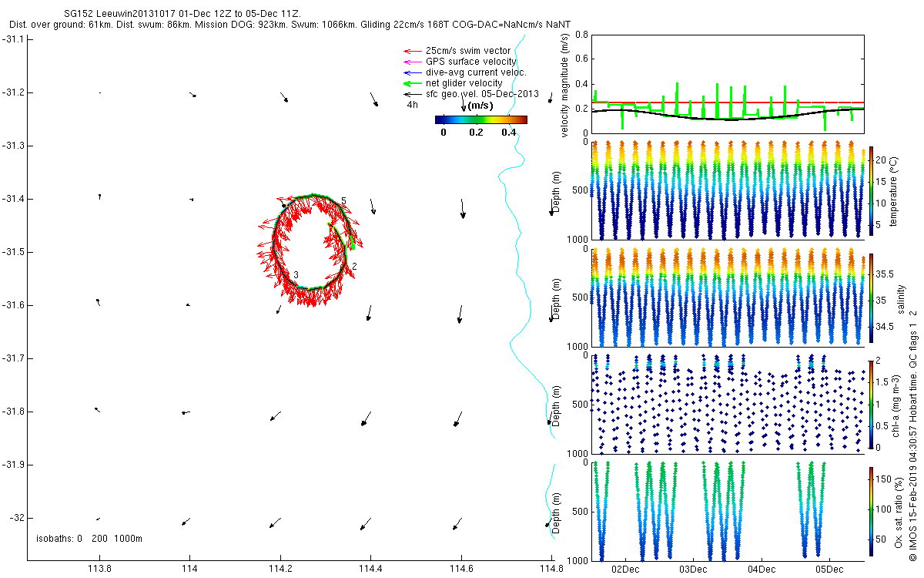Click 'Depth (m)' label of the salinity panel
This screenshot has height=578, width=924.
click(555, 300)
